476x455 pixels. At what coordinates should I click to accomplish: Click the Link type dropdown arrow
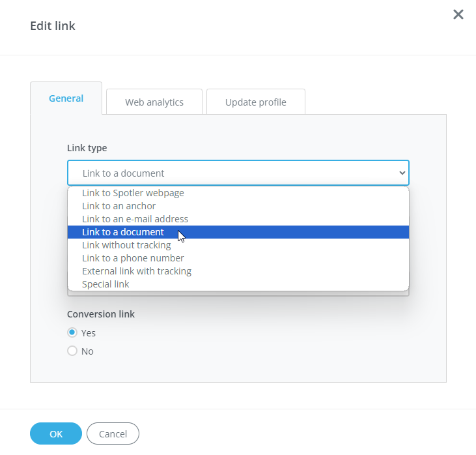(402, 173)
